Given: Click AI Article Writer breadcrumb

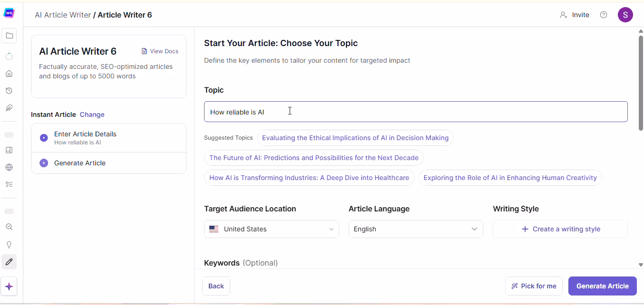Looking at the screenshot, I should tap(63, 15).
